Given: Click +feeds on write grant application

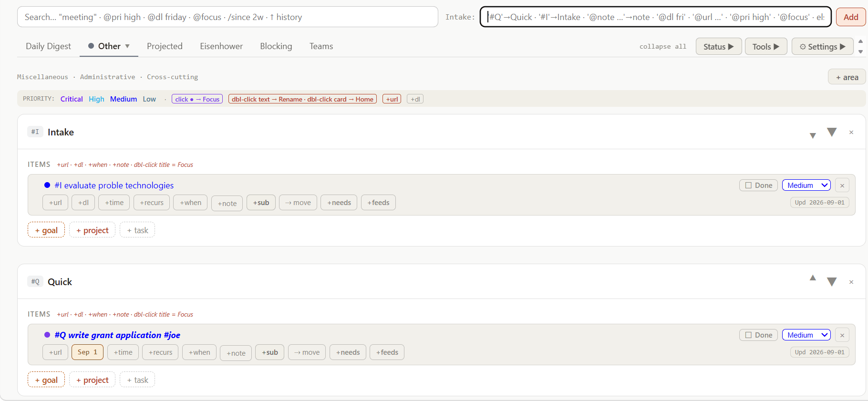Looking at the screenshot, I should pyautogui.click(x=387, y=352).
